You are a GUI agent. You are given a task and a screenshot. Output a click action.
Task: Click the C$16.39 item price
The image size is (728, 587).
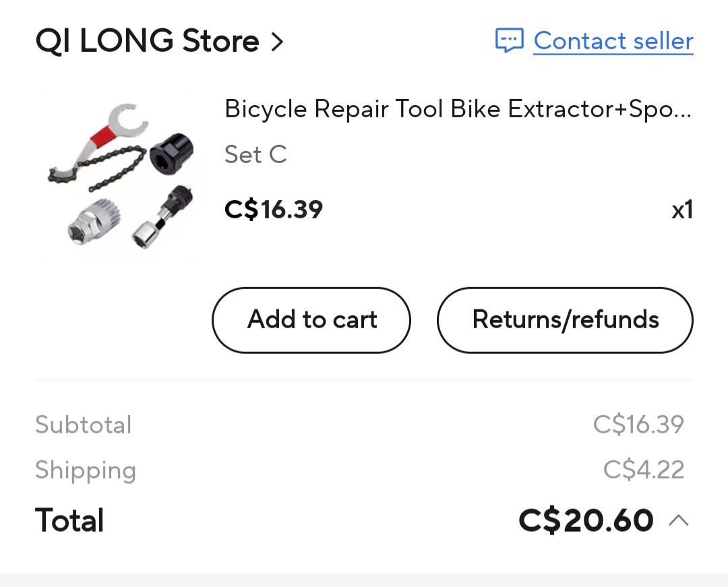[274, 209]
